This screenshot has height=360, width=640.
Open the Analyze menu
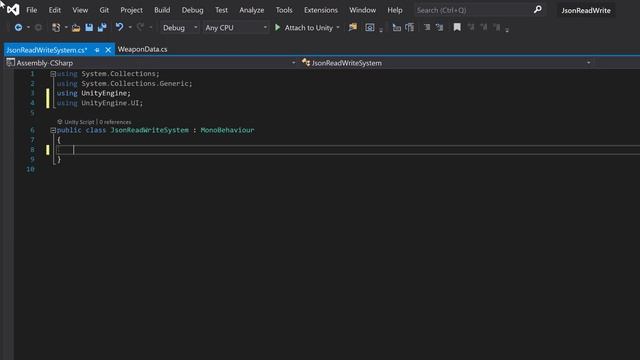[251, 10]
